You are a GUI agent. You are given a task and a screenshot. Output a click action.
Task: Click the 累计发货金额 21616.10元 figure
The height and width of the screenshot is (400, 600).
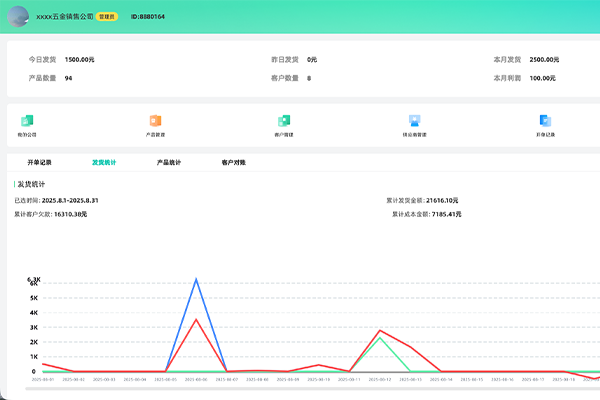442,200
